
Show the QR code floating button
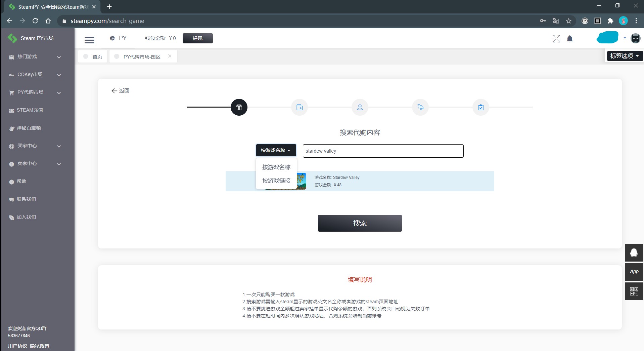[634, 291]
